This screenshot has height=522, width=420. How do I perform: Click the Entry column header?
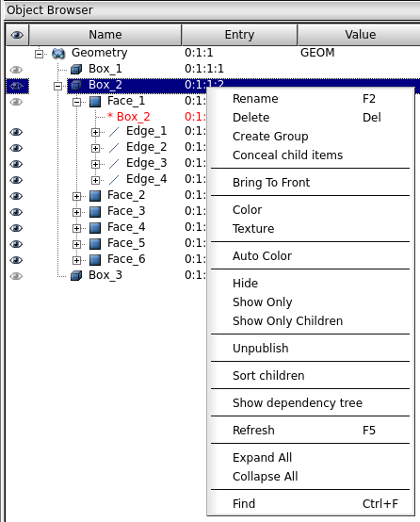coord(239,35)
